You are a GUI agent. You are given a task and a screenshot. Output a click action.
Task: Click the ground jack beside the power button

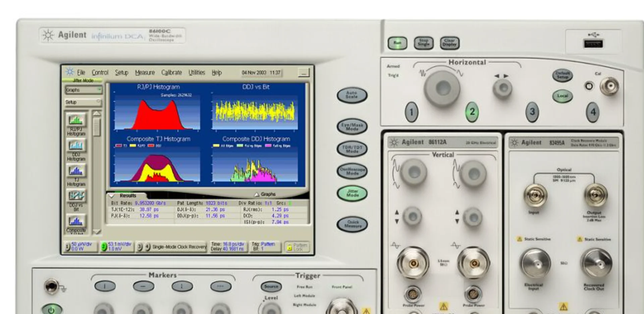(51, 286)
